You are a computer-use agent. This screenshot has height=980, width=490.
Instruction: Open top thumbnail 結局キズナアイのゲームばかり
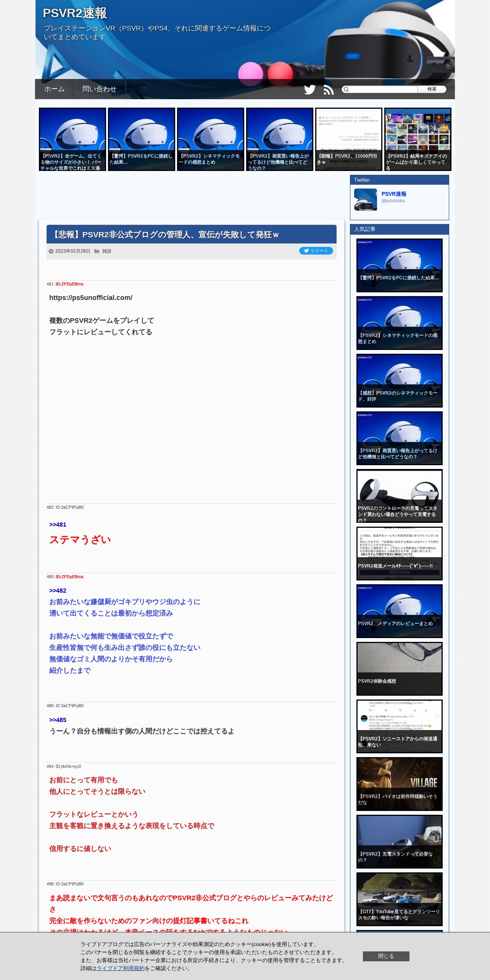coord(418,139)
